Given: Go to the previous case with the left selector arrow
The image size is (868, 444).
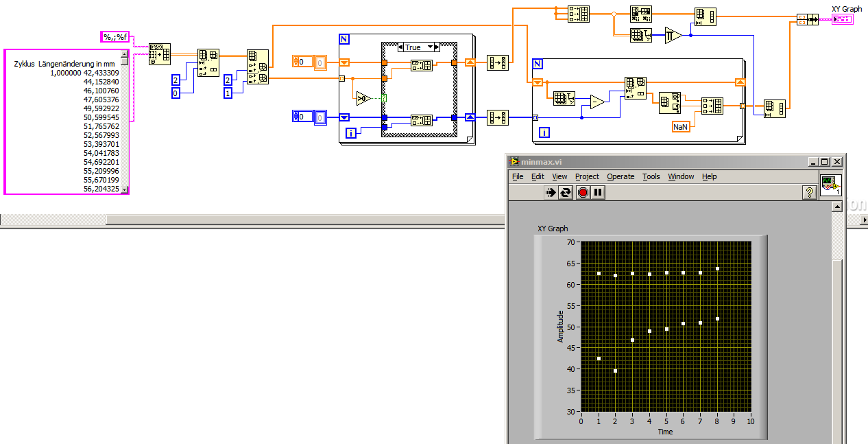Looking at the screenshot, I should (x=400, y=47).
